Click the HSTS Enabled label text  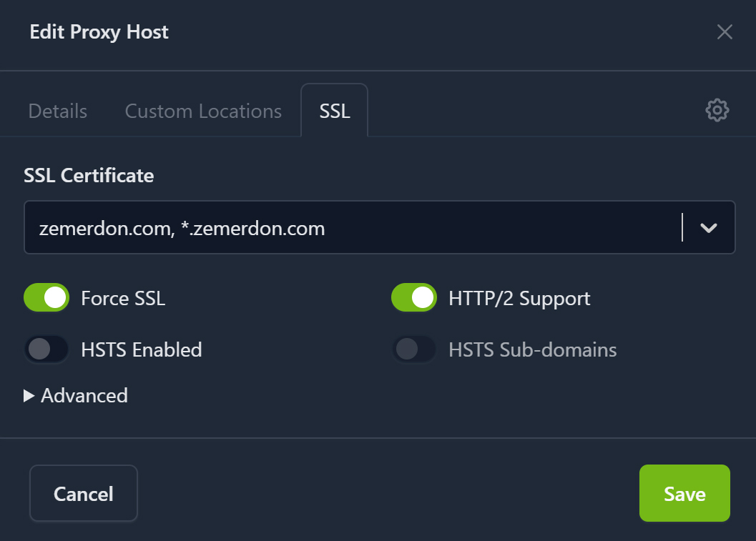(142, 350)
